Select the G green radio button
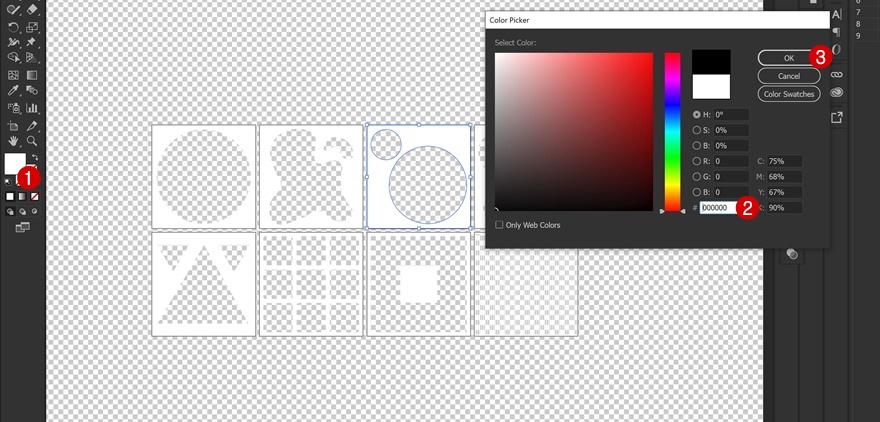The image size is (880, 422). [x=696, y=177]
